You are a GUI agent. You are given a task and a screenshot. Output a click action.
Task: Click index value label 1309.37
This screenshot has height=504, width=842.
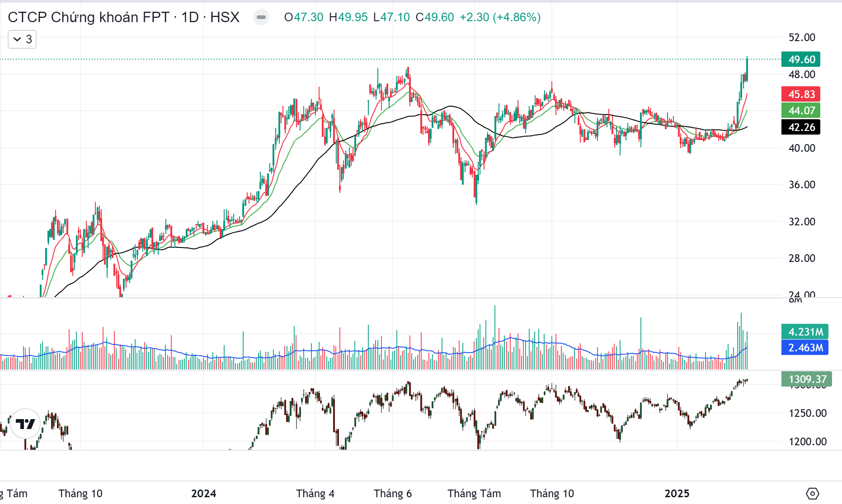coord(807,379)
